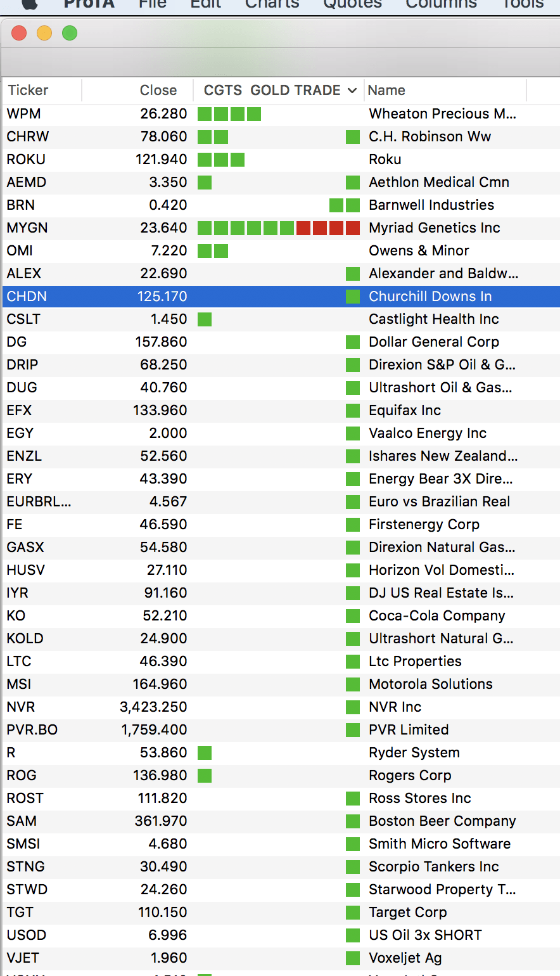Image resolution: width=560 pixels, height=976 pixels.
Task: Select the KOLD ticker
Action: [x=25, y=638]
